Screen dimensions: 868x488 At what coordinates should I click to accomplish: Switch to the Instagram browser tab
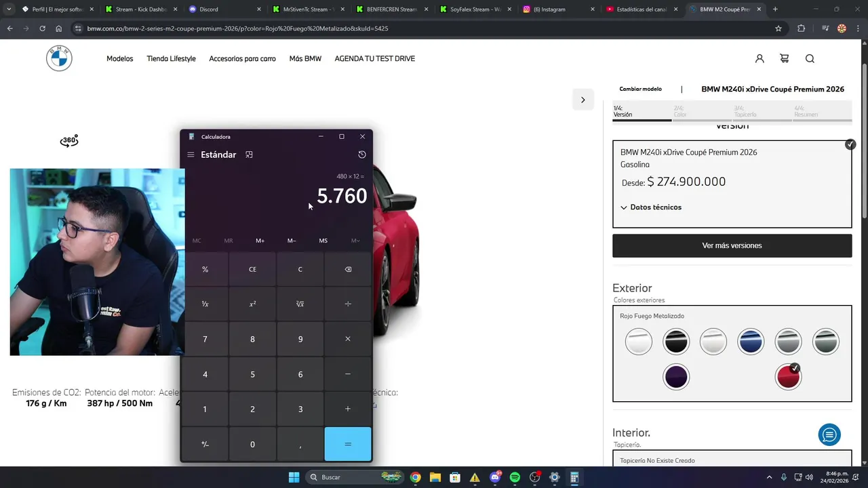(559, 9)
